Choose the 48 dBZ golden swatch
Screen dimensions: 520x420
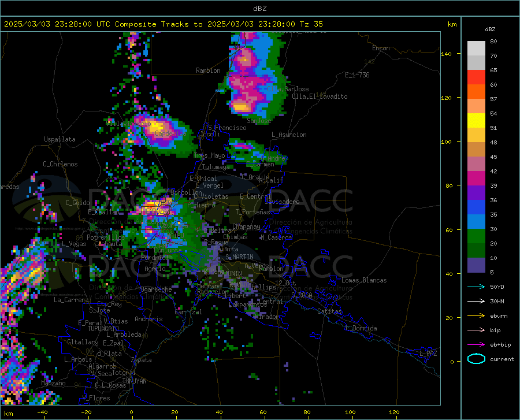pos(476,150)
